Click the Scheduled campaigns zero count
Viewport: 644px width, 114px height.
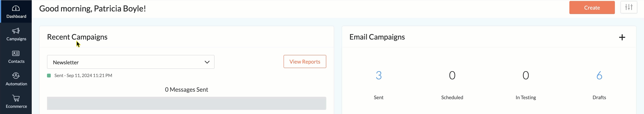[452, 75]
